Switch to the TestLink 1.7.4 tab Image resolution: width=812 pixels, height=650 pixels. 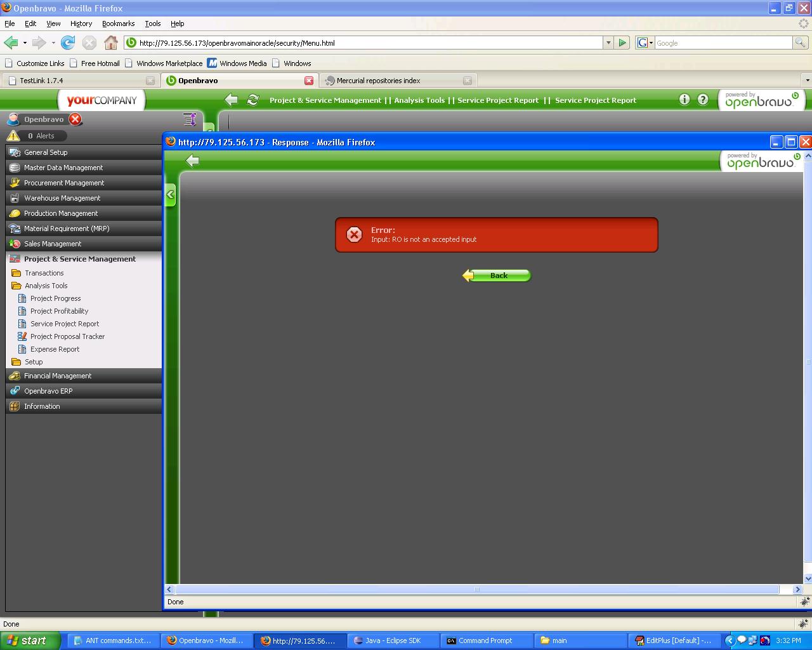[x=80, y=81]
